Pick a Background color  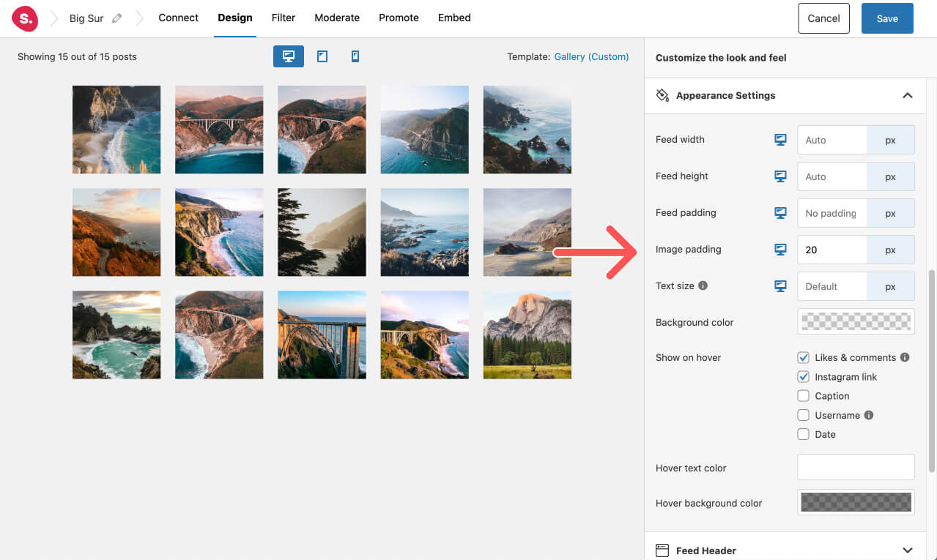[856, 321]
